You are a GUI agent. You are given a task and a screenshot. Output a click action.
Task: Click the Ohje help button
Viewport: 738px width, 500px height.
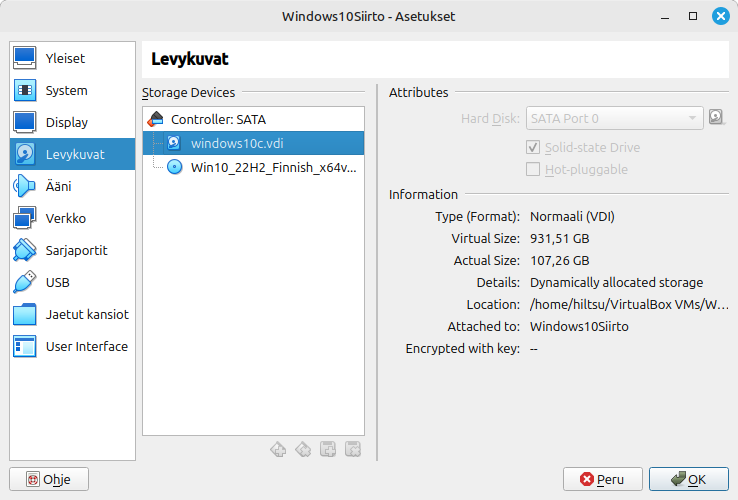(49, 479)
